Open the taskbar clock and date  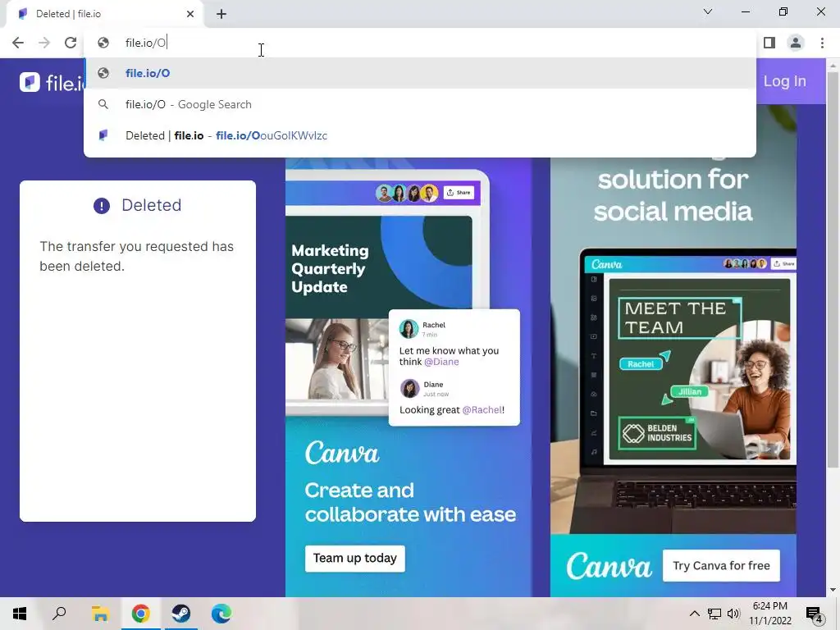pyautogui.click(x=769, y=614)
